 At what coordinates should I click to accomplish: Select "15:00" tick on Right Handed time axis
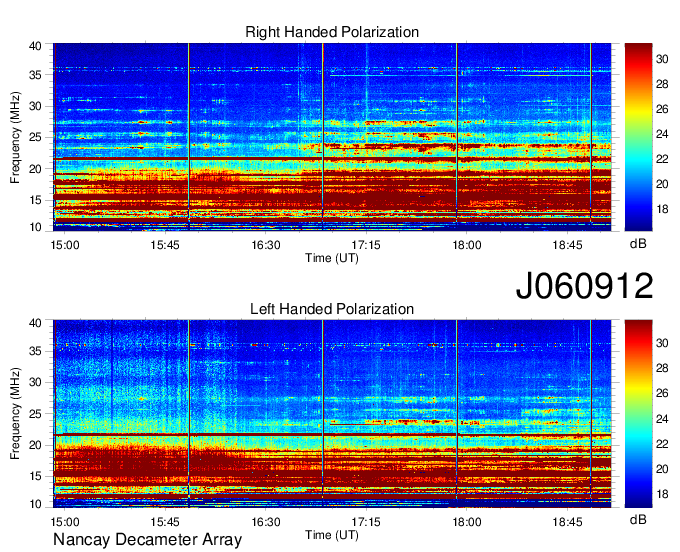pyautogui.click(x=65, y=245)
